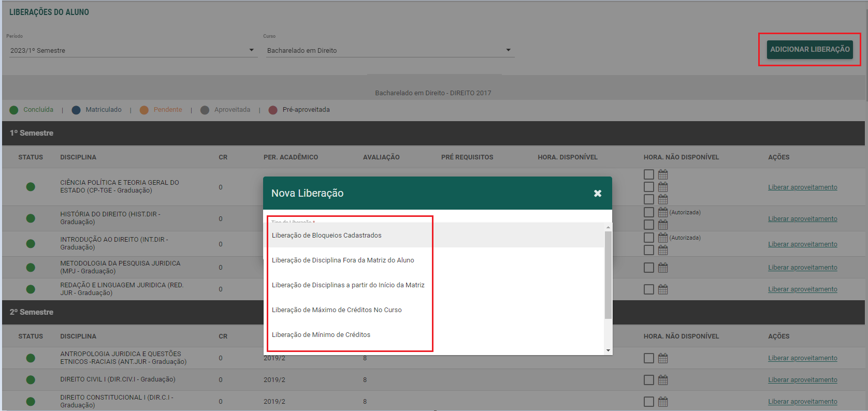Click Liberar aproveitamento for Redação e Linguagem Jurídica

coord(802,289)
